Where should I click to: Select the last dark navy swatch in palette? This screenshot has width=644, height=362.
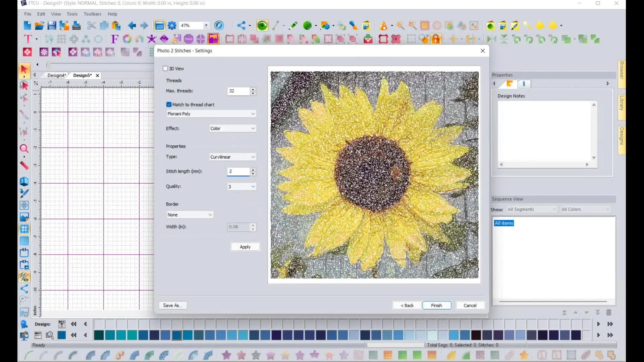576,335
